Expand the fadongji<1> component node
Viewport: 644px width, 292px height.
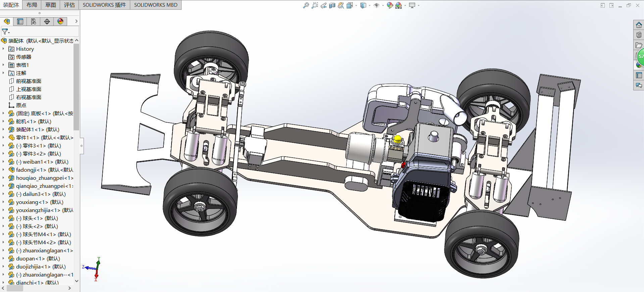[x=3, y=170]
